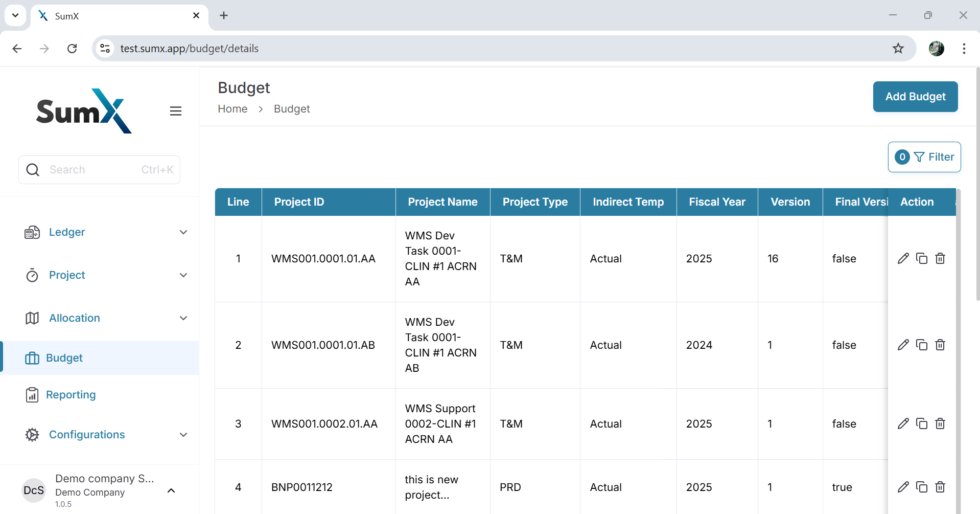Viewport: 980px width, 514px height.
Task: Click the Version column header
Action: click(x=790, y=202)
